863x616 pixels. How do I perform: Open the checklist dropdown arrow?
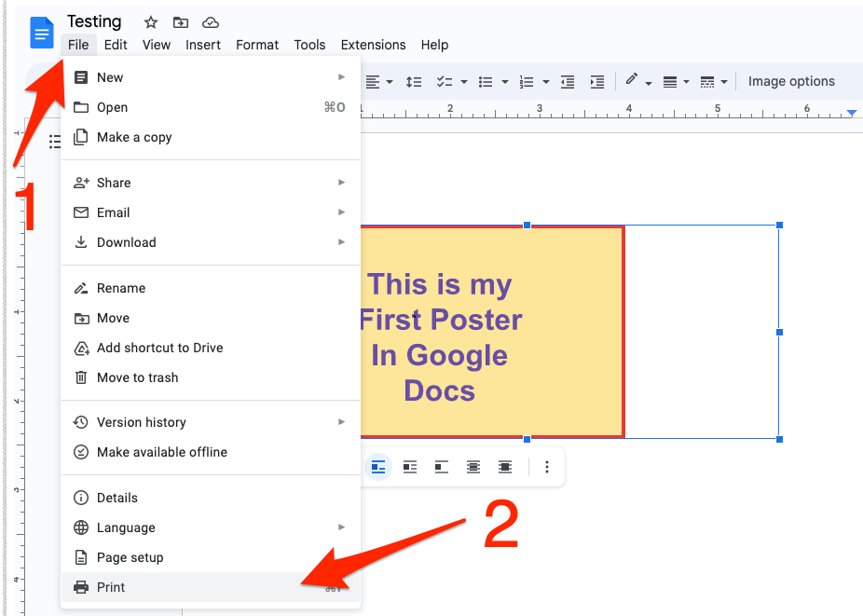(x=464, y=82)
